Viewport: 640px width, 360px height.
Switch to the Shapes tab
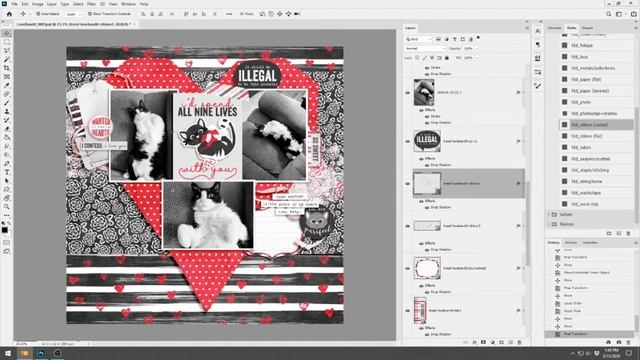click(x=587, y=28)
